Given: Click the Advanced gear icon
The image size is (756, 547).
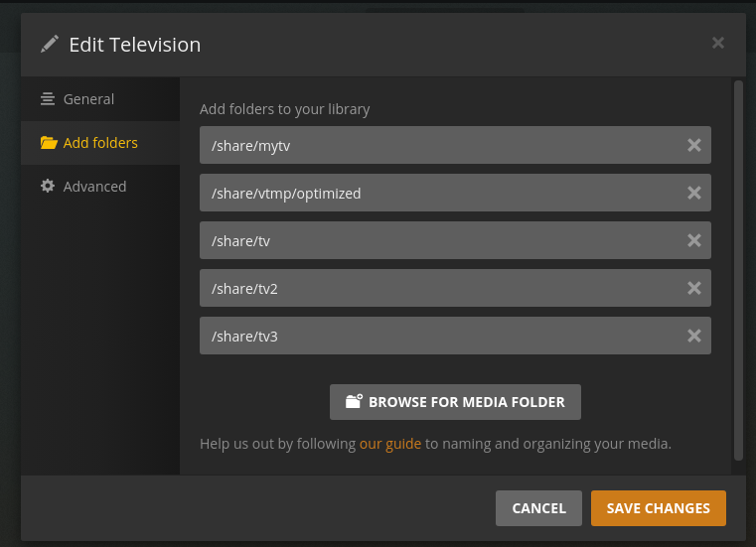Looking at the screenshot, I should click(x=48, y=187).
